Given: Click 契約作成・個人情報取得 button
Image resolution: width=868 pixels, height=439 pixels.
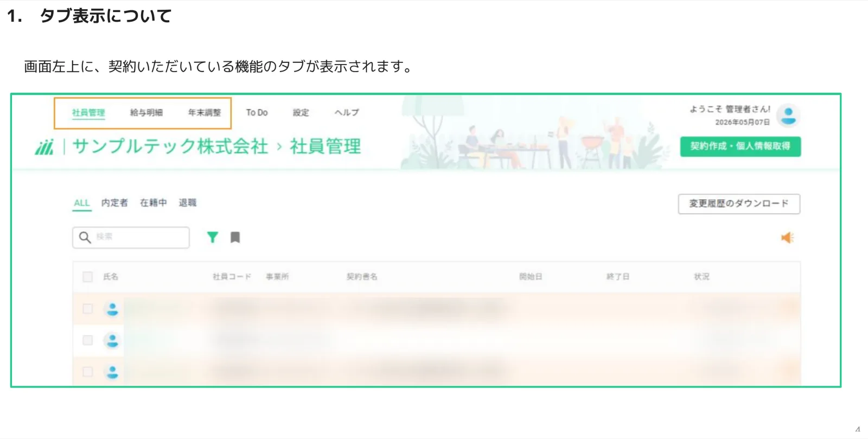Looking at the screenshot, I should (x=741, y=146).
